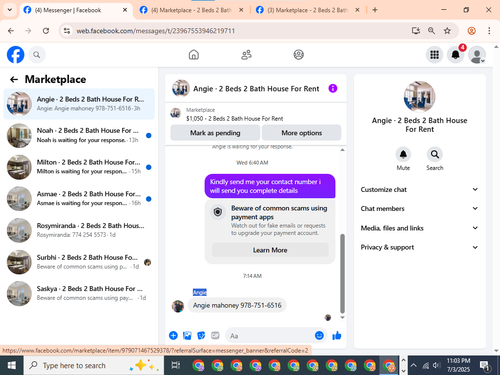Bookmark this page with star icon

pos(447,31)
